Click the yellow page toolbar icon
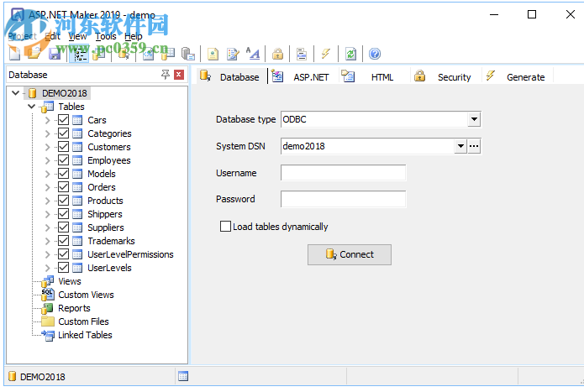This screenshot has height=392, width=584. click(213, 55)
